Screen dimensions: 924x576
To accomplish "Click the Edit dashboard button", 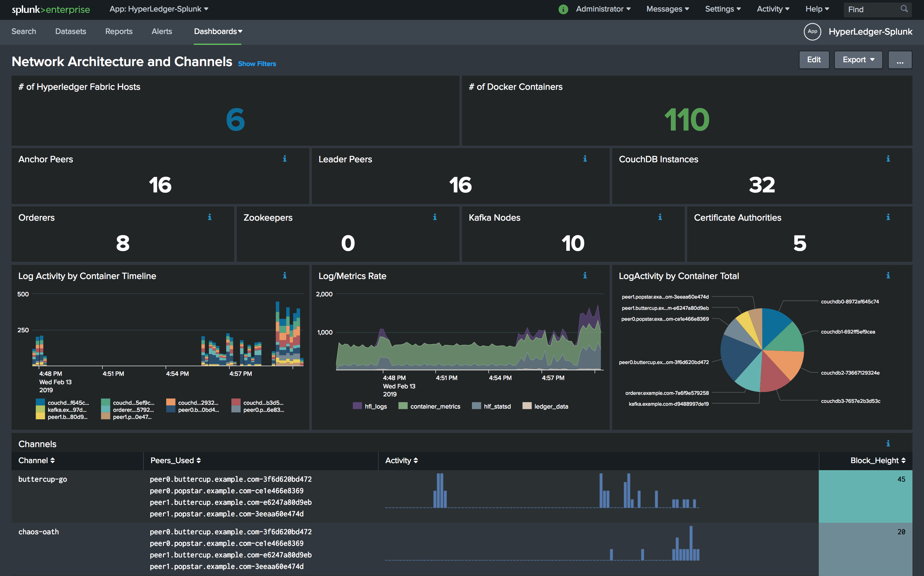I will 814,60.
